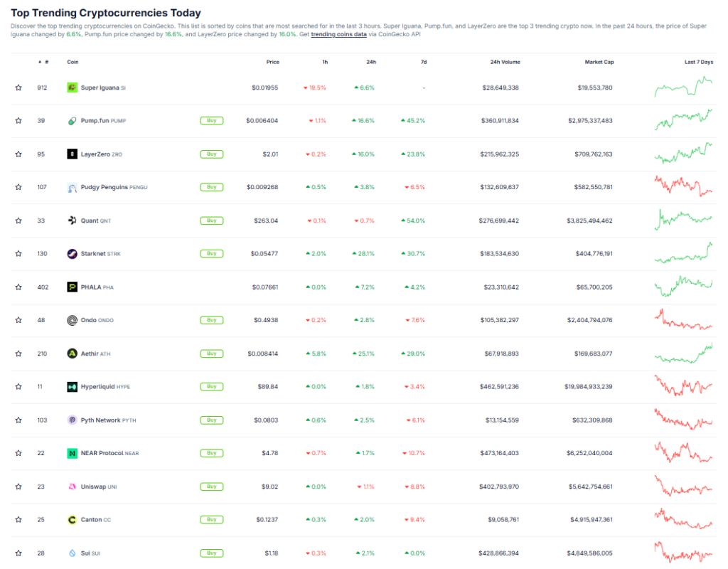Click the Aethir coin logo
The image size is (728, 569).
[72, 353]
